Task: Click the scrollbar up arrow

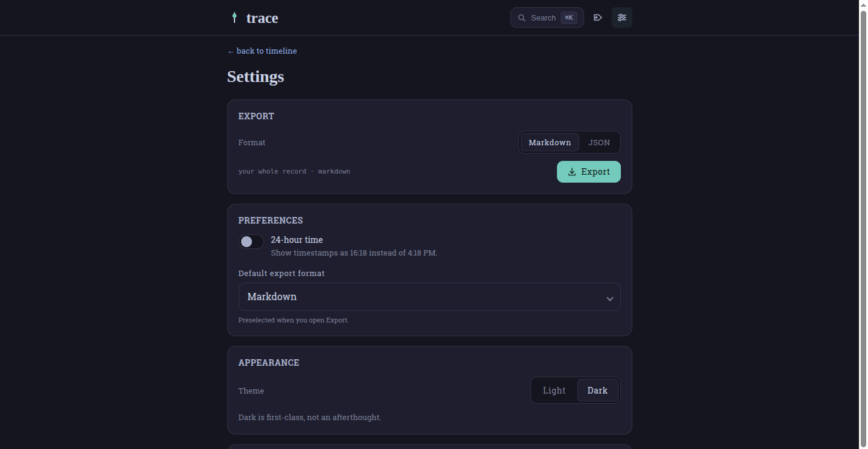Action: pyautogui.click(x=863, y=4)
